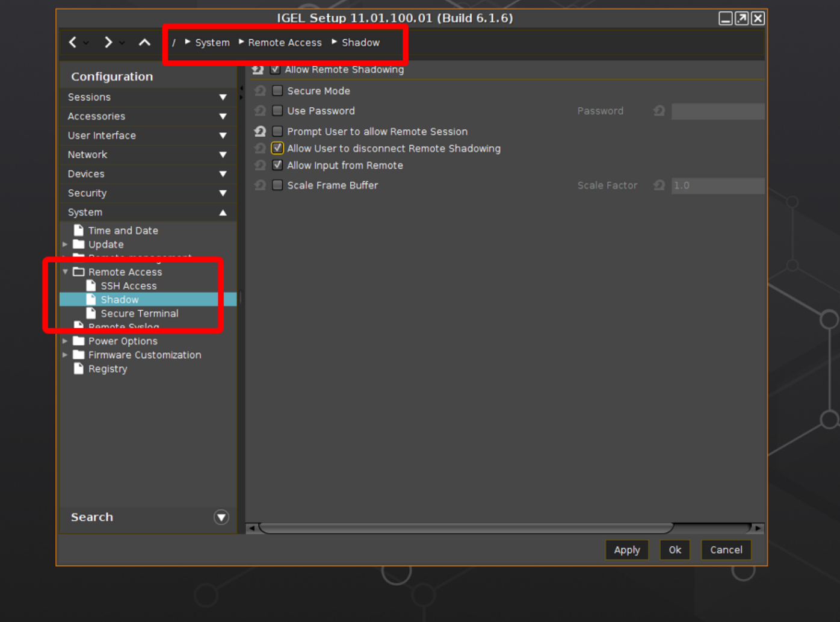This screenshot has width=840, height=622.
Task: Click the Password input field
Action: tap(718, 111)
